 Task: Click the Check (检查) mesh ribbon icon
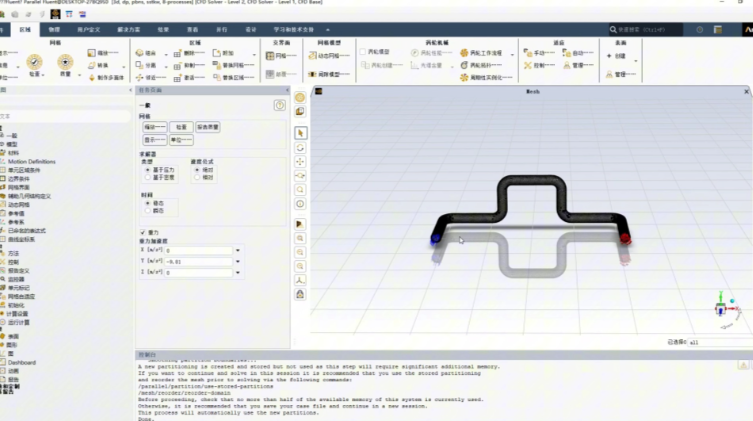pyautogui.click(x=35, y=61)
